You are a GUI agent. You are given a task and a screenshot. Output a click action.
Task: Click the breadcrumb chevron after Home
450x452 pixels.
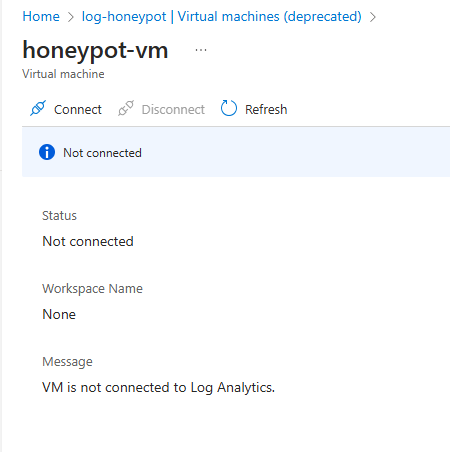coord(71,17)
